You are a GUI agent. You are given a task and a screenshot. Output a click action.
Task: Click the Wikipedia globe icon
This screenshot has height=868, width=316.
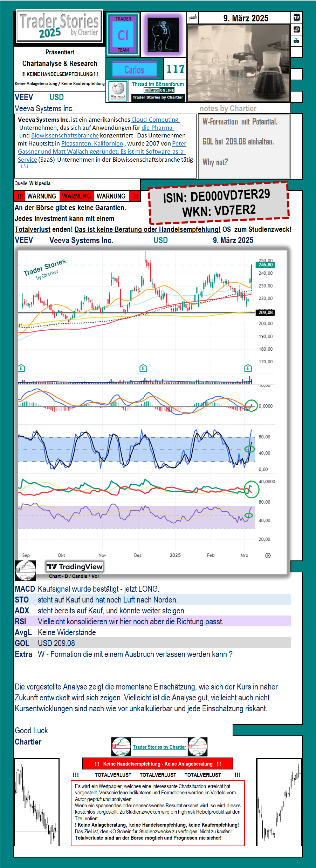click(118, 91)
